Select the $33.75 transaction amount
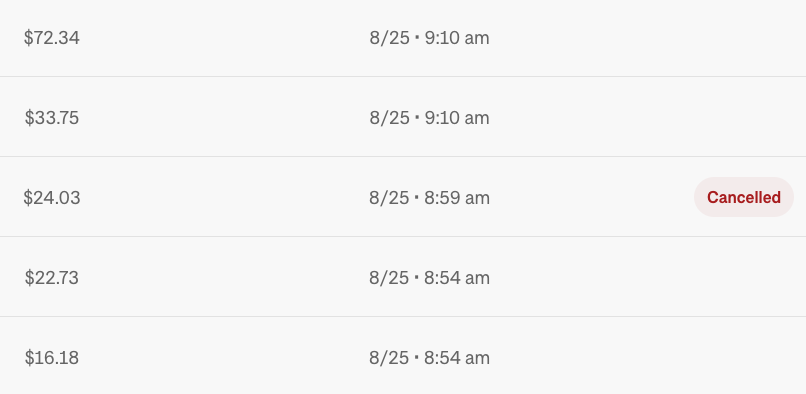Image resolution: width=806 pixels, height=394 pixels. tap(52, 118)
